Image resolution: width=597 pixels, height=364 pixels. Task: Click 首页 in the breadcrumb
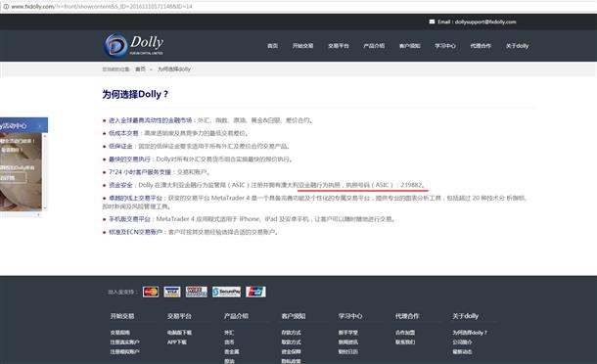[141, 68]
